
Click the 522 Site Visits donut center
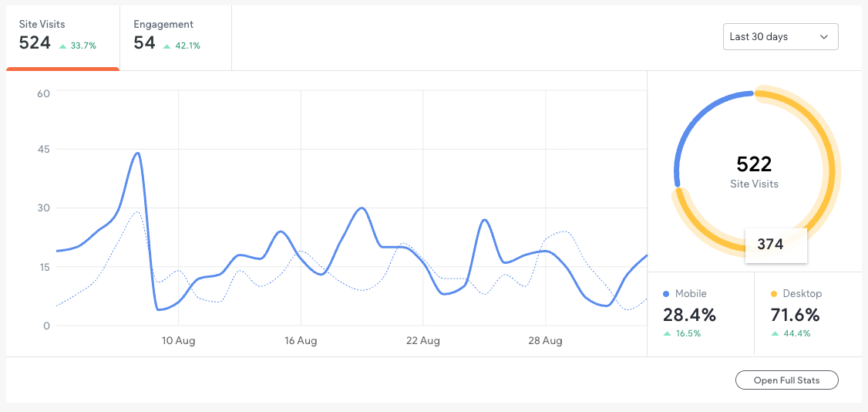click(754, 171)
